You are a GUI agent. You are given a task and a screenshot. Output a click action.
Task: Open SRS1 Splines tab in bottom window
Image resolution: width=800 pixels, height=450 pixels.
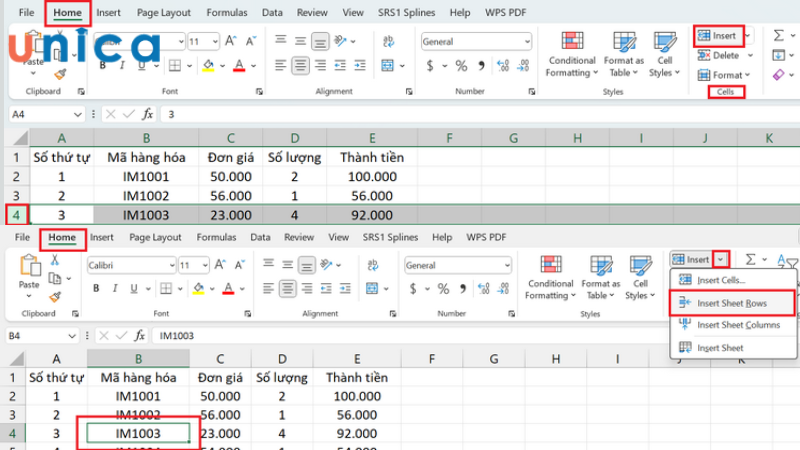pos(390,237)
